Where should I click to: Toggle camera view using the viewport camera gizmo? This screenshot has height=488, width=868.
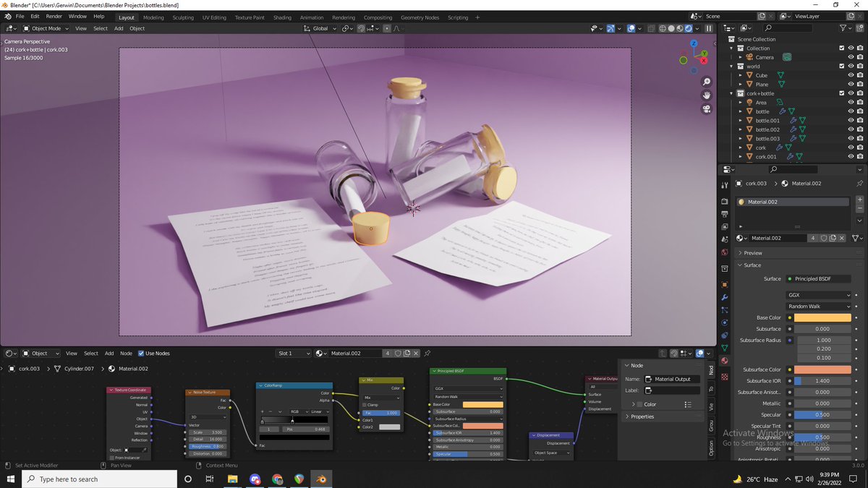[x=707, y=108]
